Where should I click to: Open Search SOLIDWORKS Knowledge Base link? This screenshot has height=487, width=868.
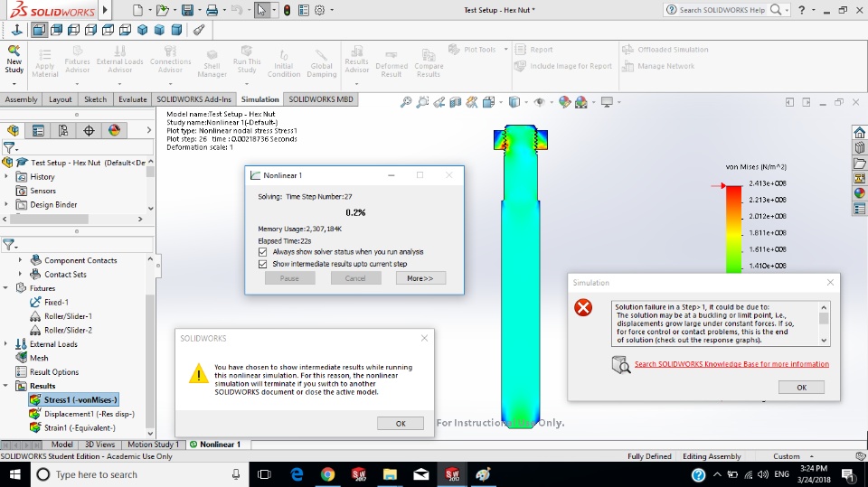(x=731, y=364)
